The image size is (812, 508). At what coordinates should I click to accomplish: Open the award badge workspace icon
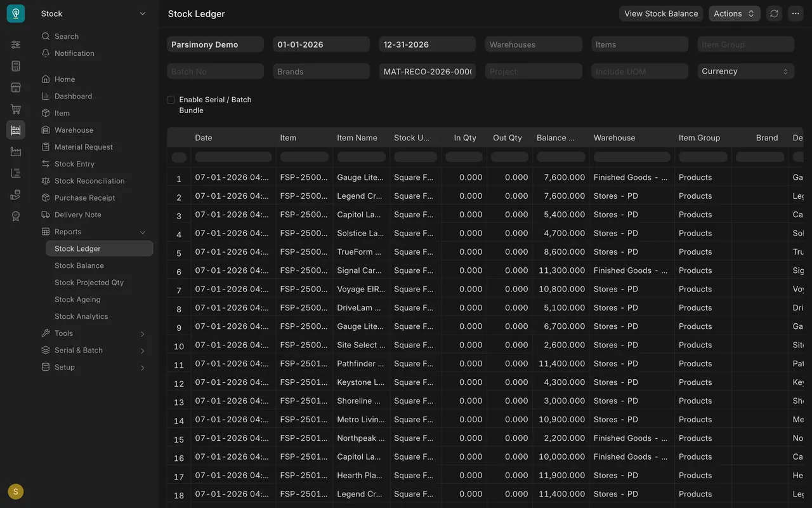(x=16, y=216)
